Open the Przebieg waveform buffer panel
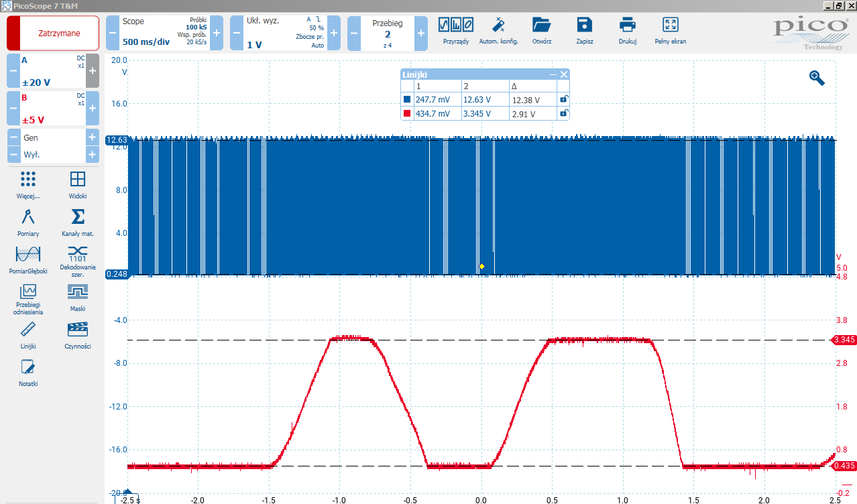Screen dimensions: 857x504 (x=388, y=33)
